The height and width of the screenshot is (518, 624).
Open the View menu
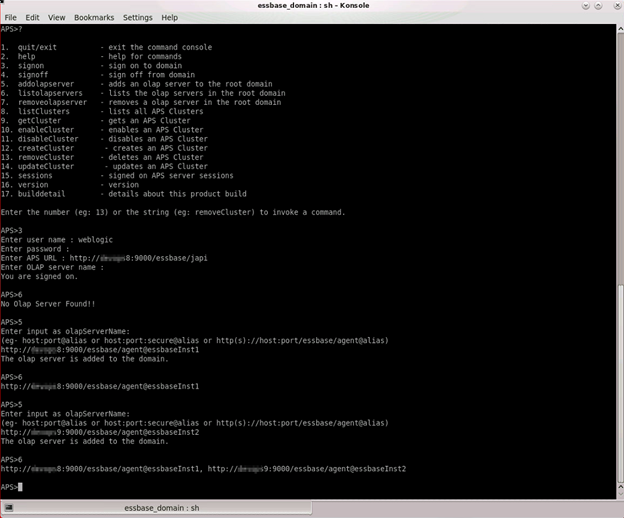(57, 18)
